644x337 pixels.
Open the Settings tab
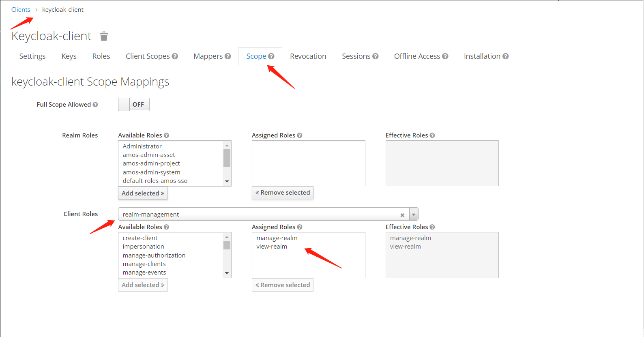(x=32, y=56)
